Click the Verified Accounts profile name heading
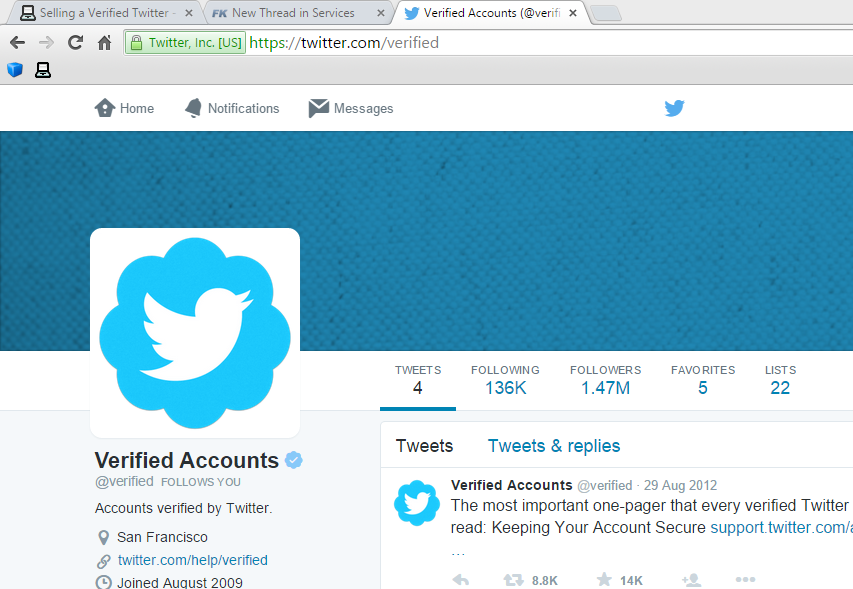The height and width of the screenshot is (589, 853). pyautogui.click(x=187, y=460)
